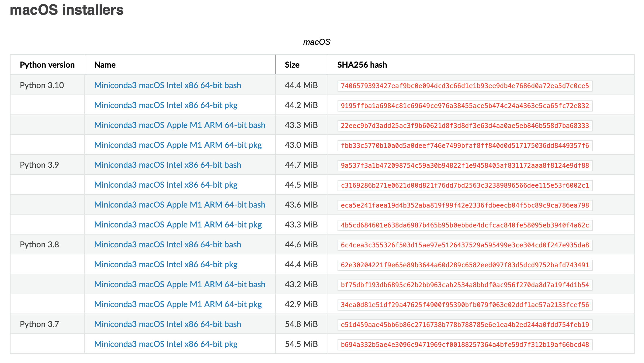The width and height of the screenshot is (644, 363).
Task: Click hash starting with b694a332b5ae4e30
Action: click(x=465, y=345)
